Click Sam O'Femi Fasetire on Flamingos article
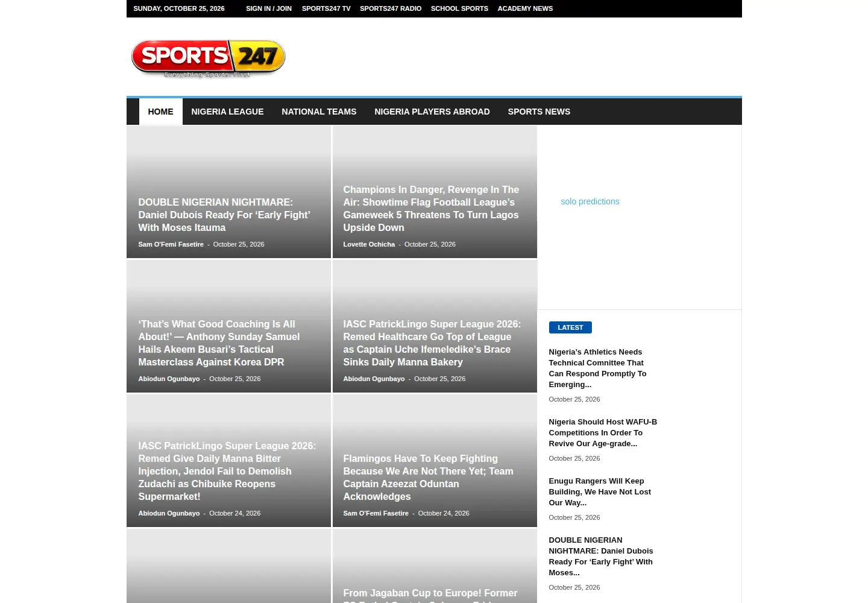 (376, 513)
